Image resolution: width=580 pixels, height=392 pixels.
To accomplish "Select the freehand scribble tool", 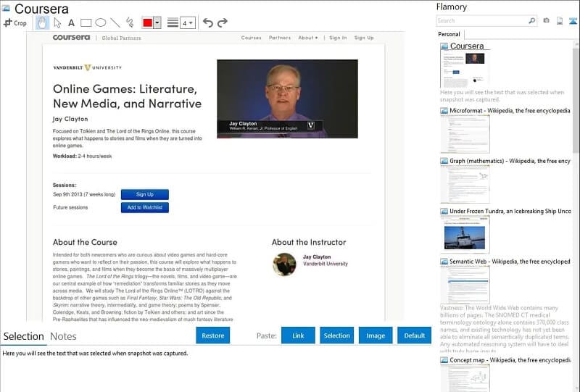I will click(x=130, y=23).
